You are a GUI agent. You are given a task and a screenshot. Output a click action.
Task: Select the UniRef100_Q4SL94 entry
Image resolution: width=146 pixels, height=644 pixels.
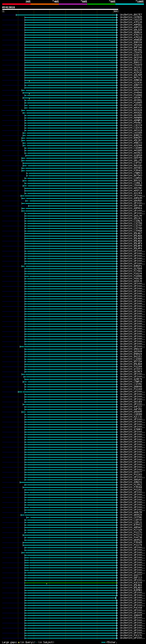click(x=131, y=216)
